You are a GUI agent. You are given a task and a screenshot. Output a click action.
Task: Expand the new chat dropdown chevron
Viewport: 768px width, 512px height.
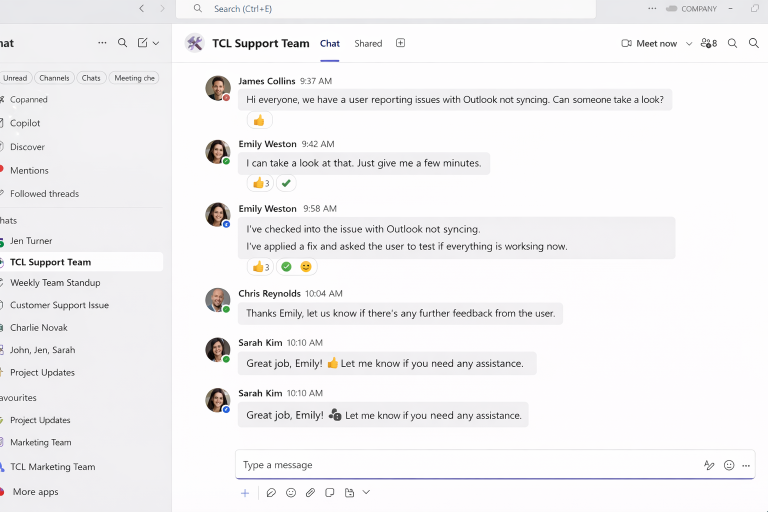point(156,43)
